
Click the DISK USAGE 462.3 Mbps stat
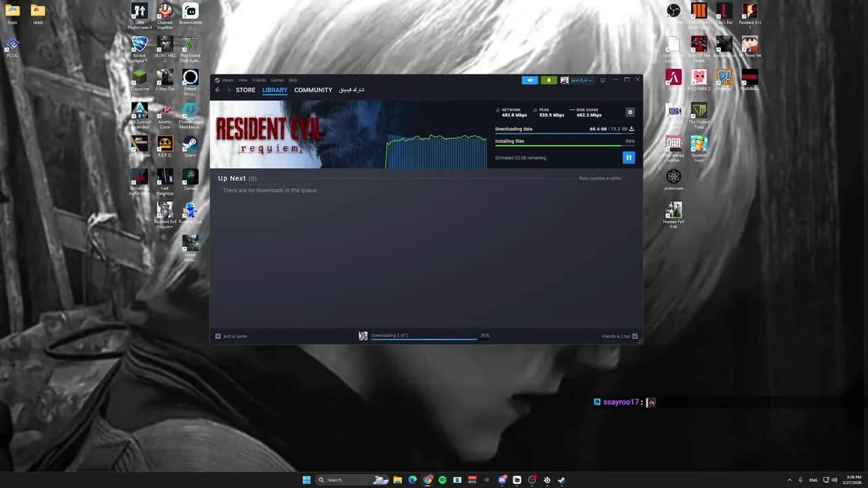(x=587, y=113)
